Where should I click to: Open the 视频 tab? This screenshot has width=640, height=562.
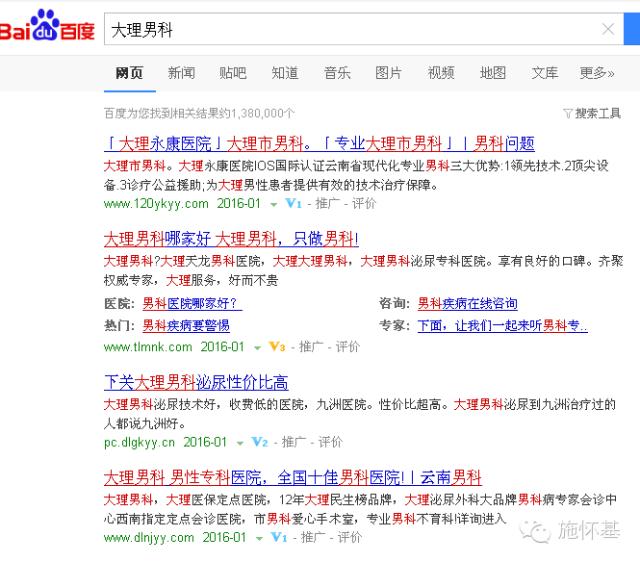[x=441, y=73]
